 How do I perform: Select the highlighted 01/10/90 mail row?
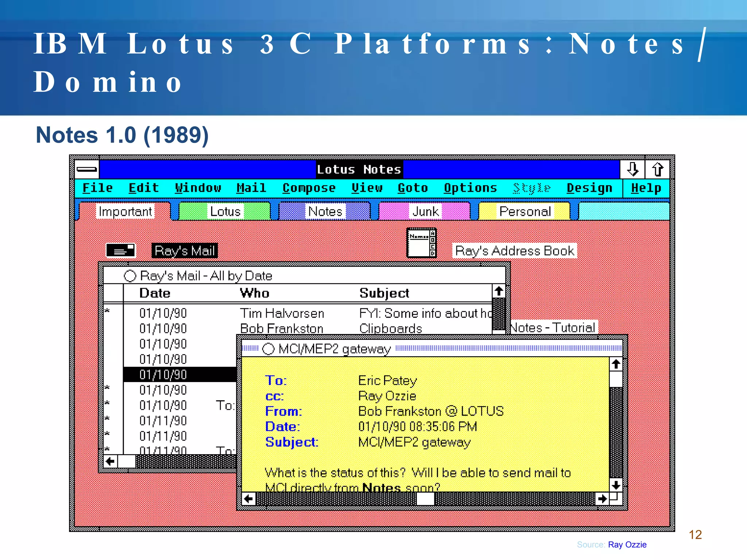pyautogui.click(x=180, y=374)
